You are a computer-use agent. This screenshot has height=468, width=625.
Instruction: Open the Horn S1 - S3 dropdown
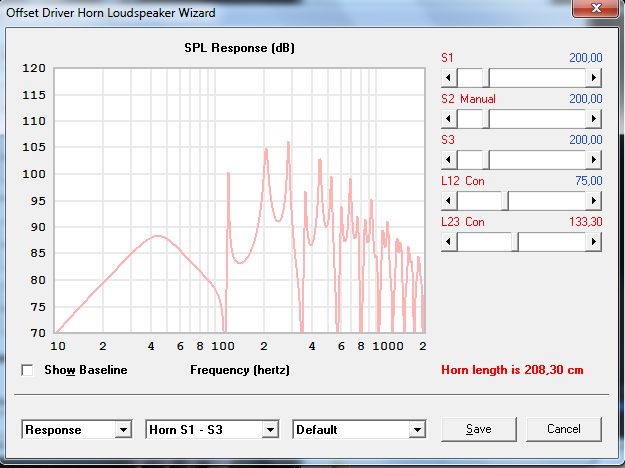212,430
